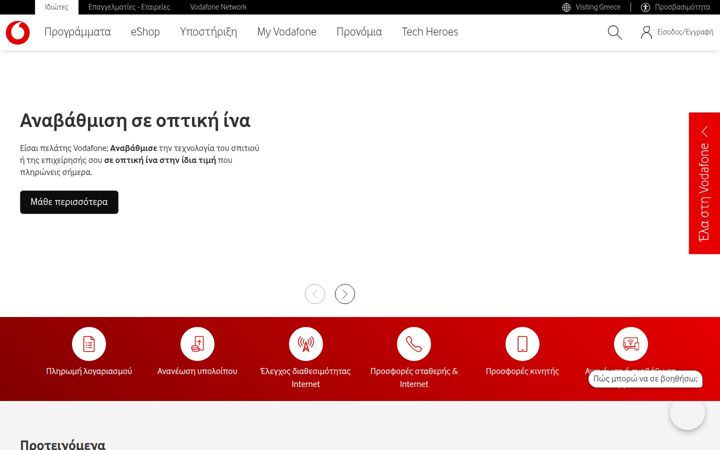This screenshot has width=720, height=450.
Task: Click the accessibility person icon
Action: pos(645,7)
